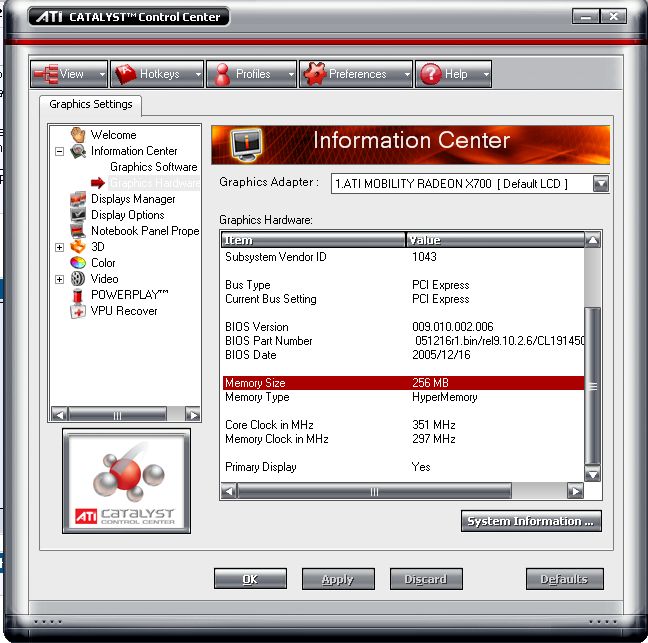Click the Information Center monitor banner icon
The width and height of the screenshot is (648, 643).
tap(246, 145)
